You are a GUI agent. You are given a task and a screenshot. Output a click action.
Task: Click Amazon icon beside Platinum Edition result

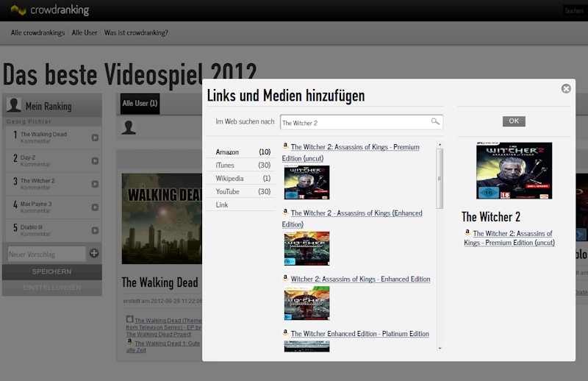point(285,332)
